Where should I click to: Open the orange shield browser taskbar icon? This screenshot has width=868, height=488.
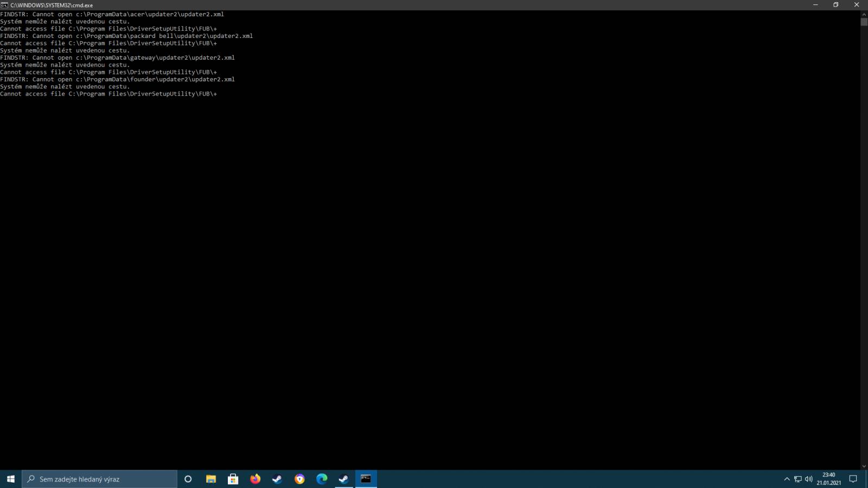(x=299, y=479)
